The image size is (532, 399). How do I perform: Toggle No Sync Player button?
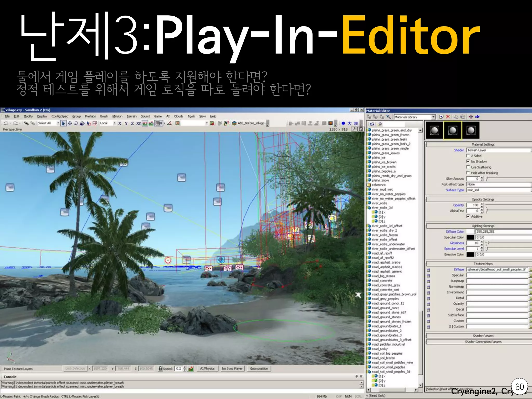click(232, 368)
